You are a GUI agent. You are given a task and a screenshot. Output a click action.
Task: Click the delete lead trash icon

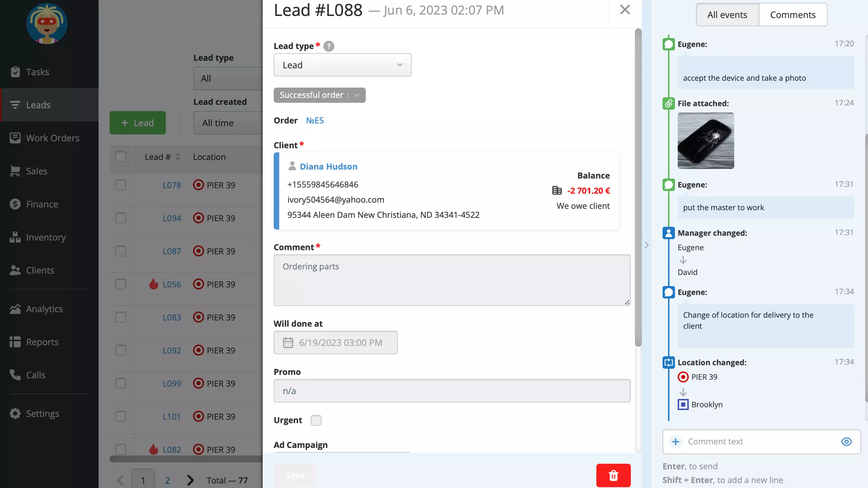[613, 475]
